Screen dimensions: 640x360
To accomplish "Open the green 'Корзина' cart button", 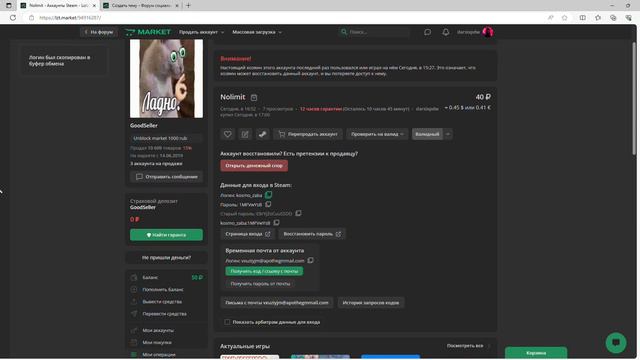I will click(x=536, y=353).
